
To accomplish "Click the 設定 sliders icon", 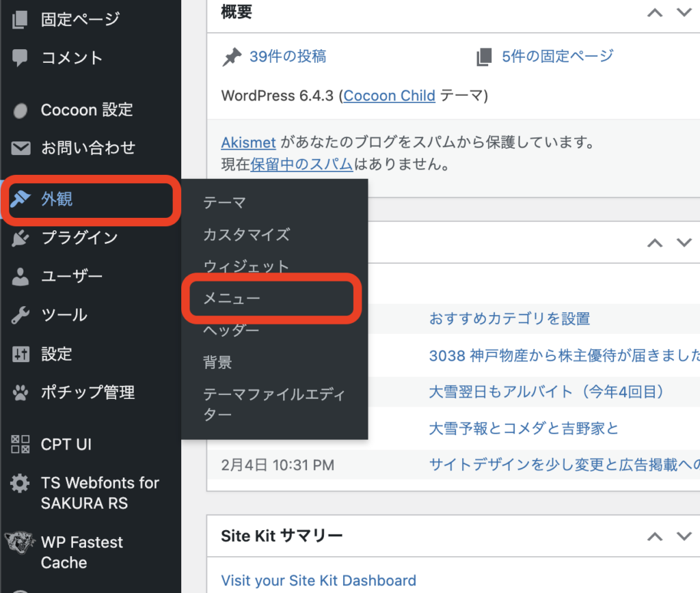I will coord(21,355).
